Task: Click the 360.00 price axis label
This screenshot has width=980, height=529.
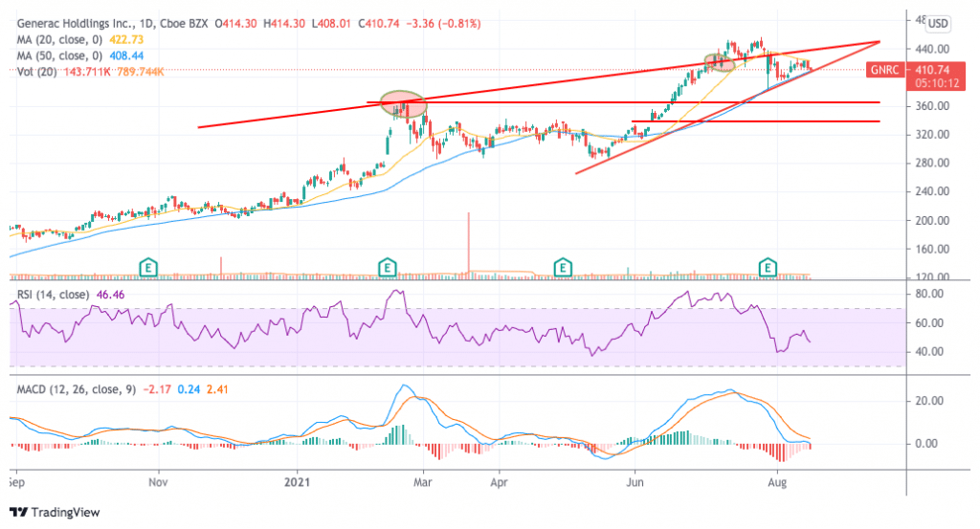Action: pyautogui.click(x=932, y=106)
